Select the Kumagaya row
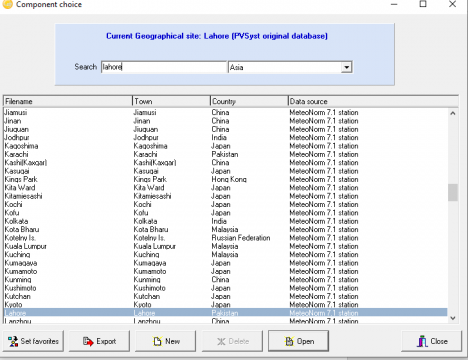468x360 pixels. pyautogui.click(x=225, y=263)
